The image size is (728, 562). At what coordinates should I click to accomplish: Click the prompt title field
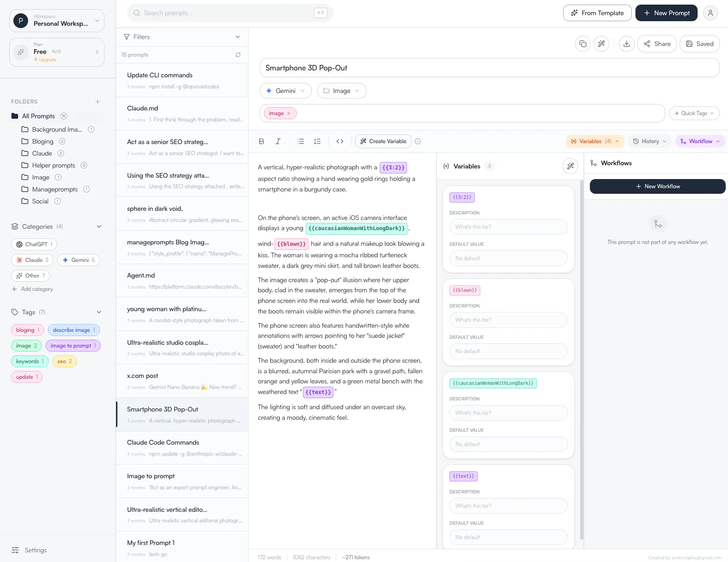pyautogui.click(x=489, y=68)
